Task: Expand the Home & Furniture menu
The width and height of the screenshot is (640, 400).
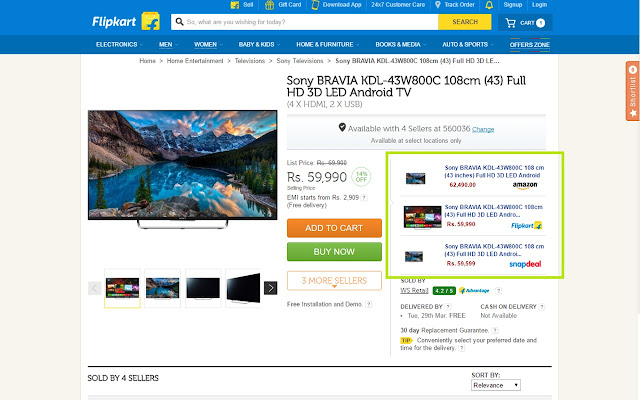Action: [327, 44]
